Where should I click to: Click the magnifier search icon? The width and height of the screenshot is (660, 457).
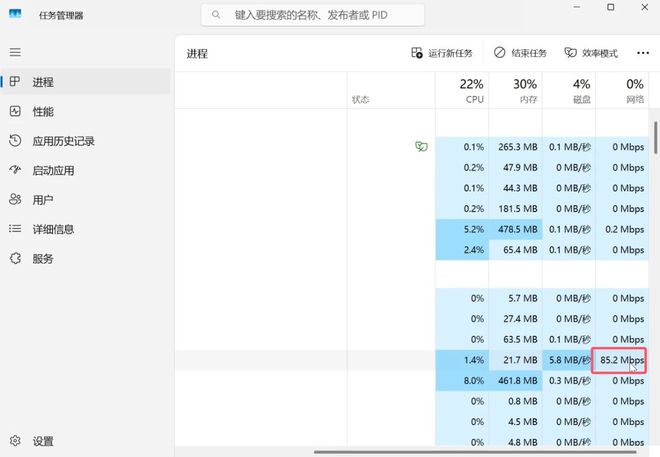click(x=216, y=15)
